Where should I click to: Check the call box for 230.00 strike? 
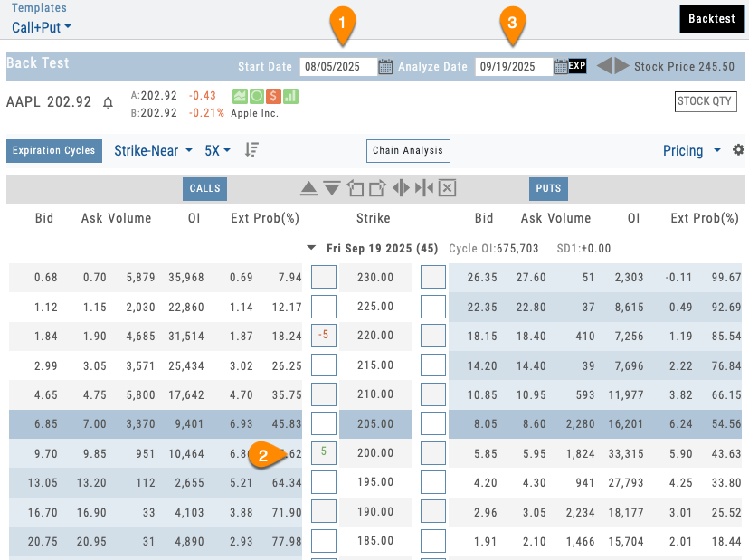(324, 277)
